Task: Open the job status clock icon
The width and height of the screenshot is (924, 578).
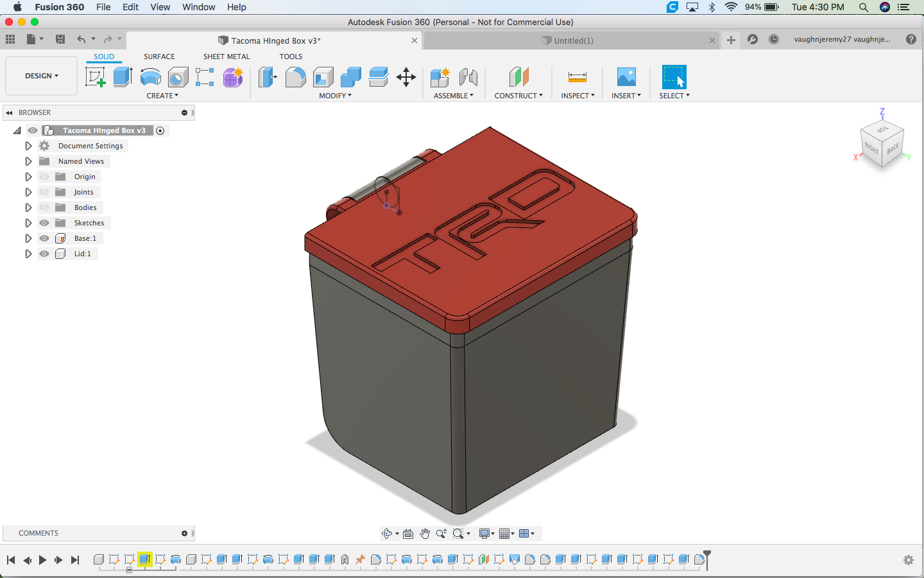Action: point(774,39)
